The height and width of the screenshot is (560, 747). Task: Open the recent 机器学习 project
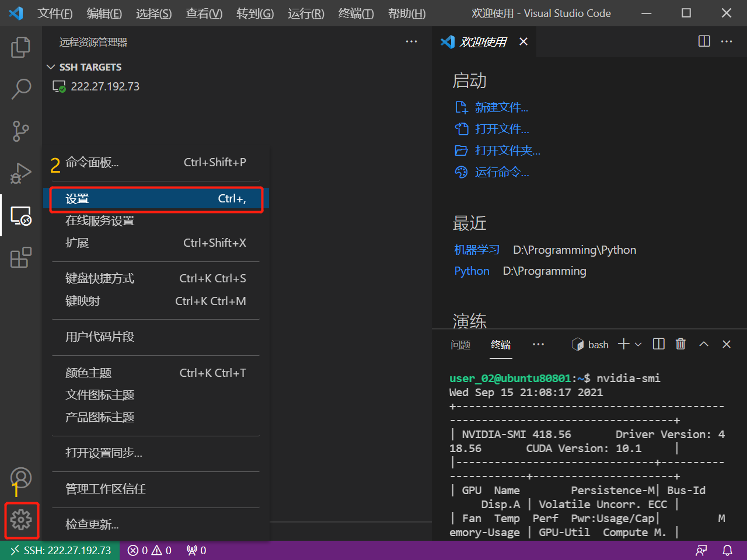click(477, 249)
